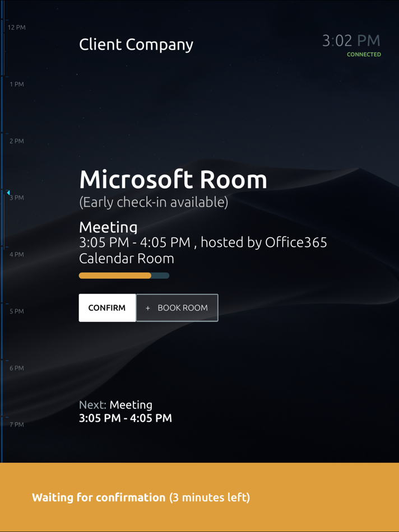Image resolution: width=399 pixels, height=532 pixels.
Task: Click the hosted by Office365 meeting details
Action: pyautogui.click(x=203, y=250)
